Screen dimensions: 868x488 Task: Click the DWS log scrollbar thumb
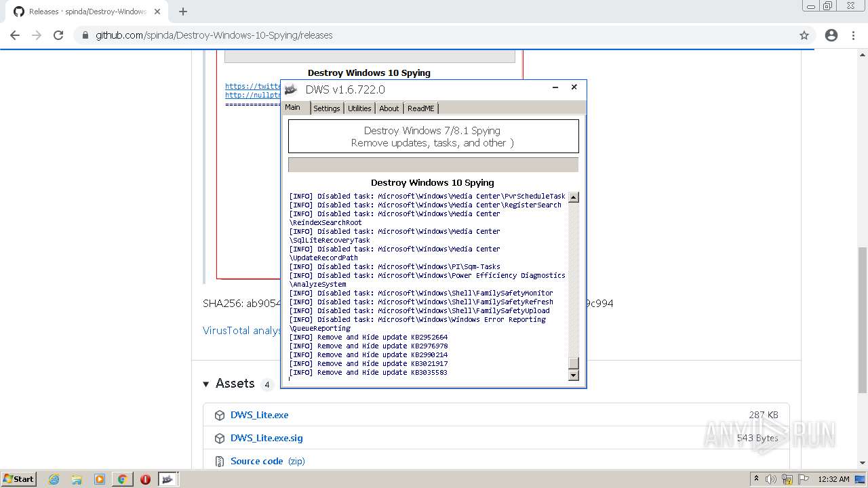[x=574, y=363]
